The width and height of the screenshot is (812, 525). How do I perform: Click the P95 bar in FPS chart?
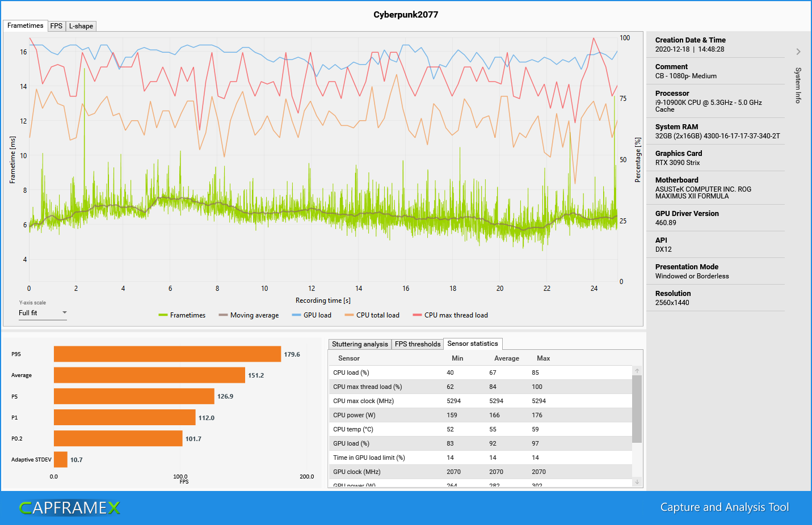coord(167,354)
